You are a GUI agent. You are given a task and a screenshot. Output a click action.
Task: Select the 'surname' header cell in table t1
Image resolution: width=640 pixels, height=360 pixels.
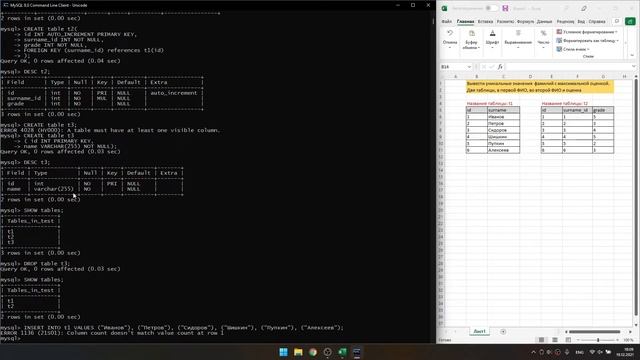click(503, 110)
